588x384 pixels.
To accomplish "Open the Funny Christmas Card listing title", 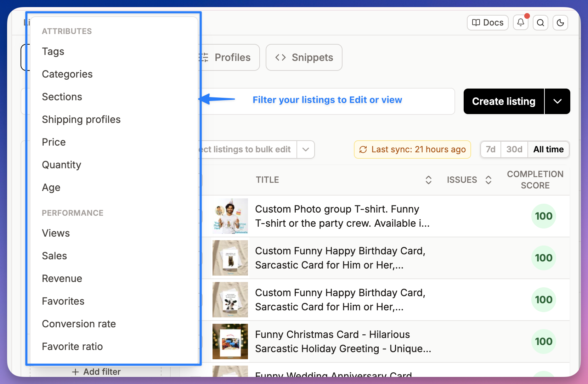I will click(x=343, y=341).
